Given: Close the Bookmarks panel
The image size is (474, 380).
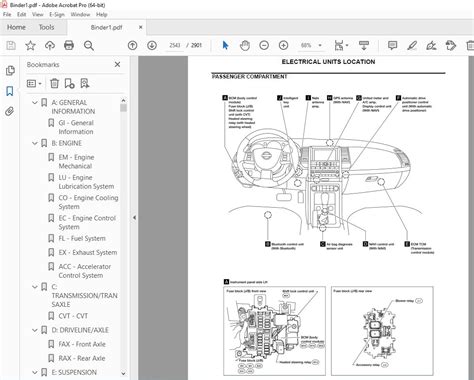Looking at the screenshot, I should (x=117, y=64).
